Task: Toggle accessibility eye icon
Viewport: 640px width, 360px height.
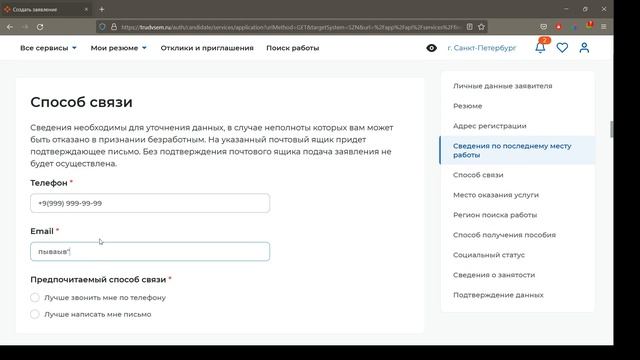Action: 431,48
